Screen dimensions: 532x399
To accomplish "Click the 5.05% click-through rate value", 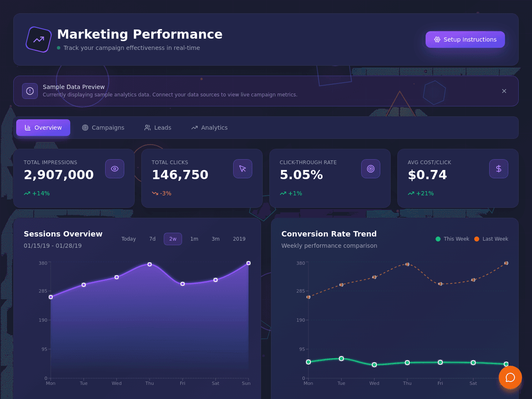I will (301, 175).
